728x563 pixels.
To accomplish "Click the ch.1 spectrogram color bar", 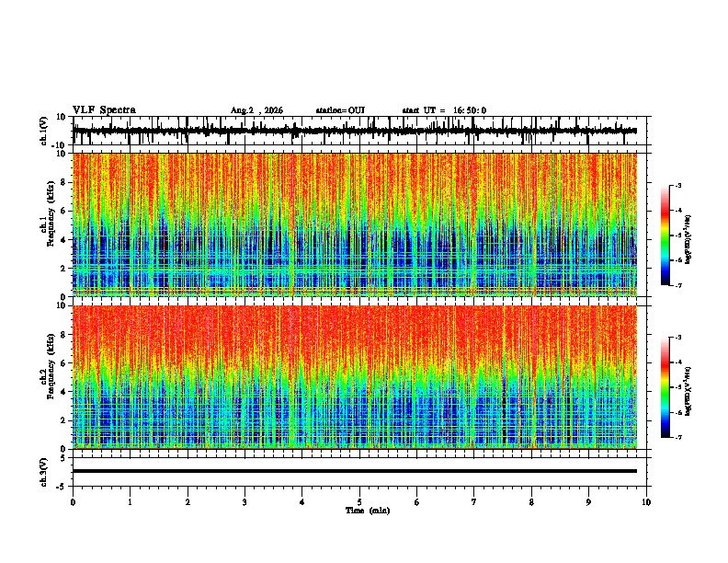I will pos(665,236).
